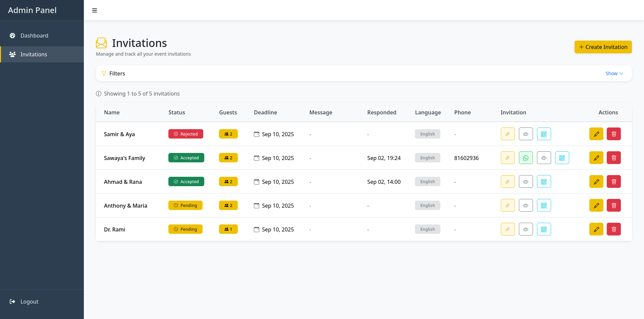The height and width of the screenshot is (319, 644).
Task: Show the Pending invitation preview for Anthony & Maria
Action: (x=526, y=205)
